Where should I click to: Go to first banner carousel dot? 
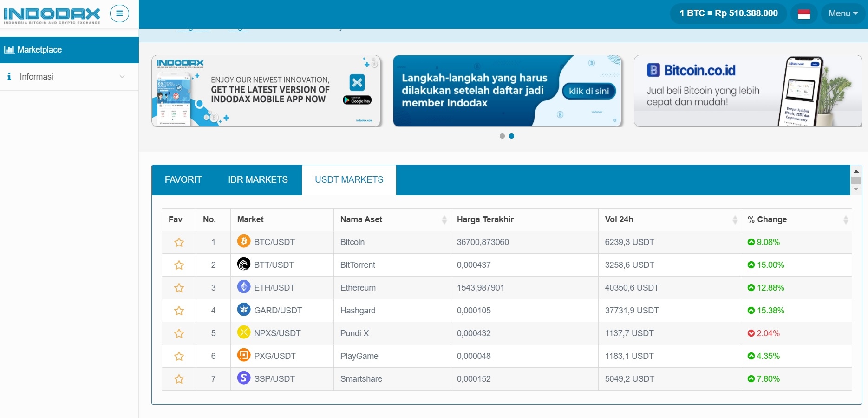coord(502,136)
